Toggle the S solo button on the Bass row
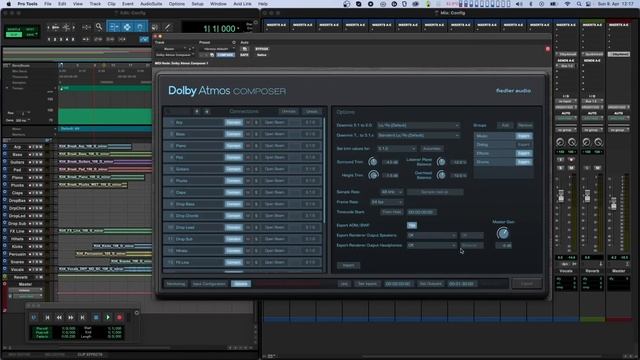The width and height of the screenshot is (640, 360). 256,134
